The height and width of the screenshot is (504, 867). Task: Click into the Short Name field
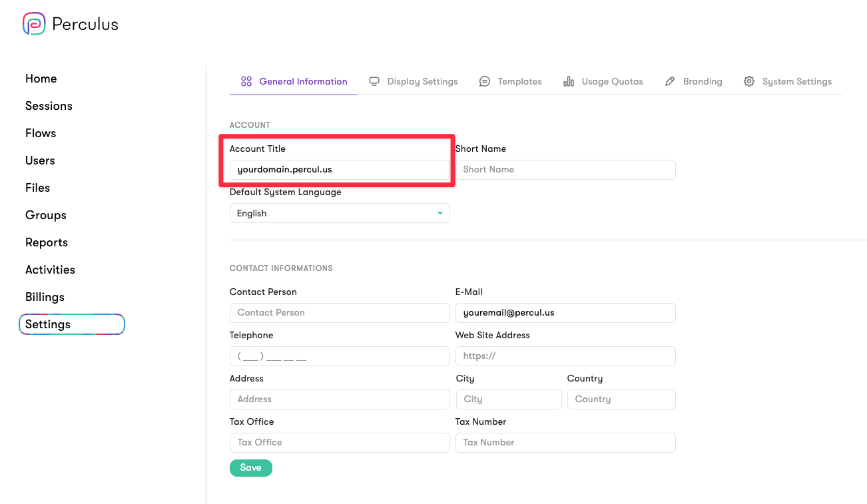[x=565, y=170]
